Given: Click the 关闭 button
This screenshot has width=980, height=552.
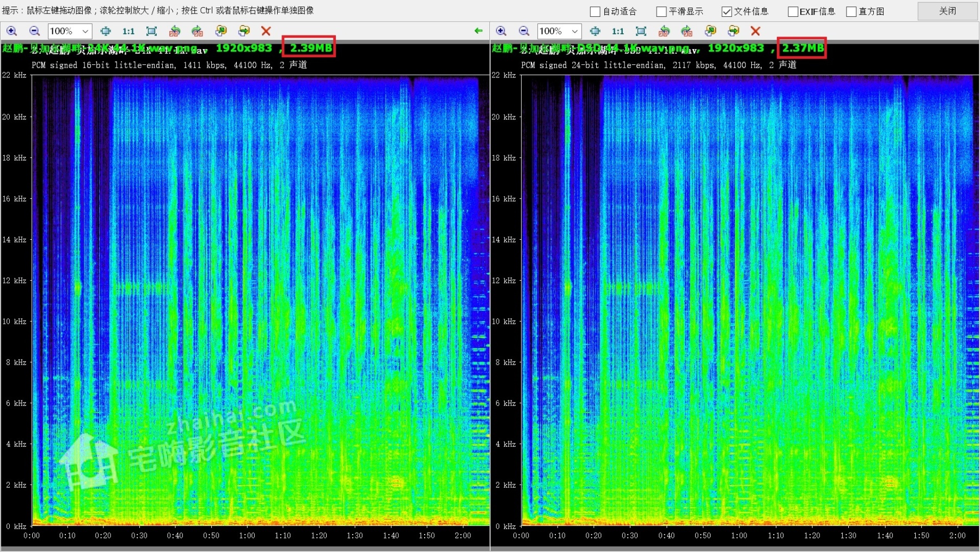Looking at the screenshot, I should (947, 11).
